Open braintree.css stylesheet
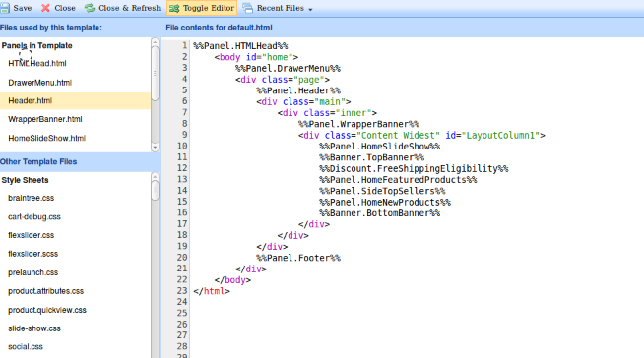 [32, 198]
